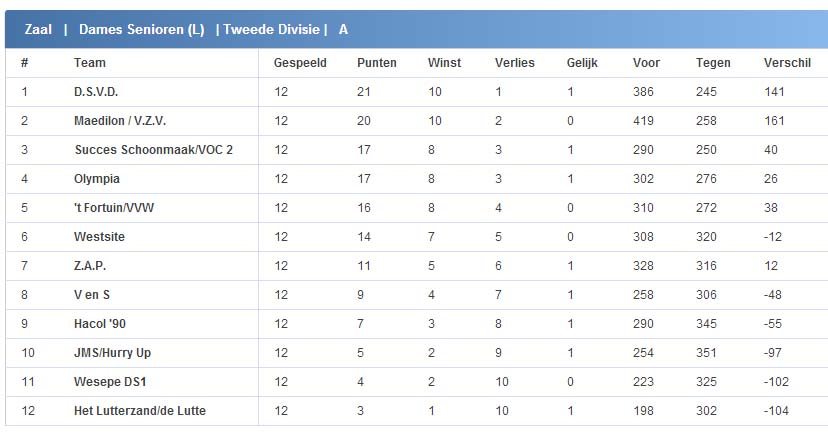Select 't Fortuin/VVW team entry

tap(114, 208)
